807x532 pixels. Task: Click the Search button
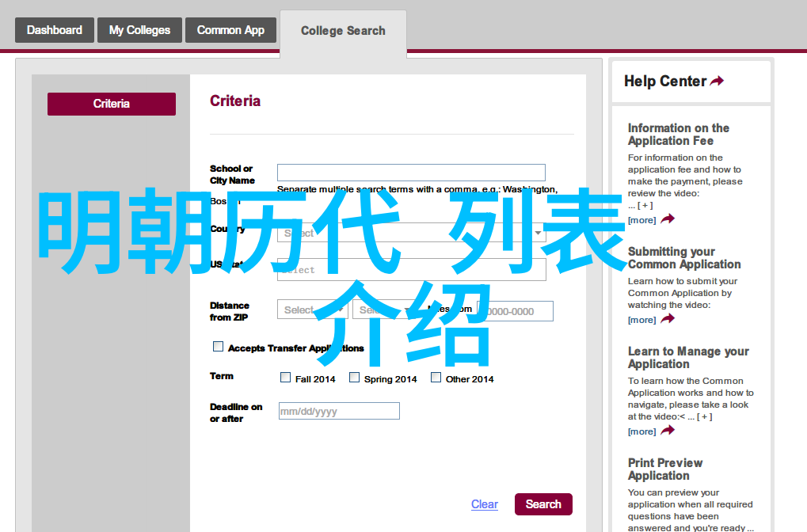pyautogui.click(x=543, y=504)
